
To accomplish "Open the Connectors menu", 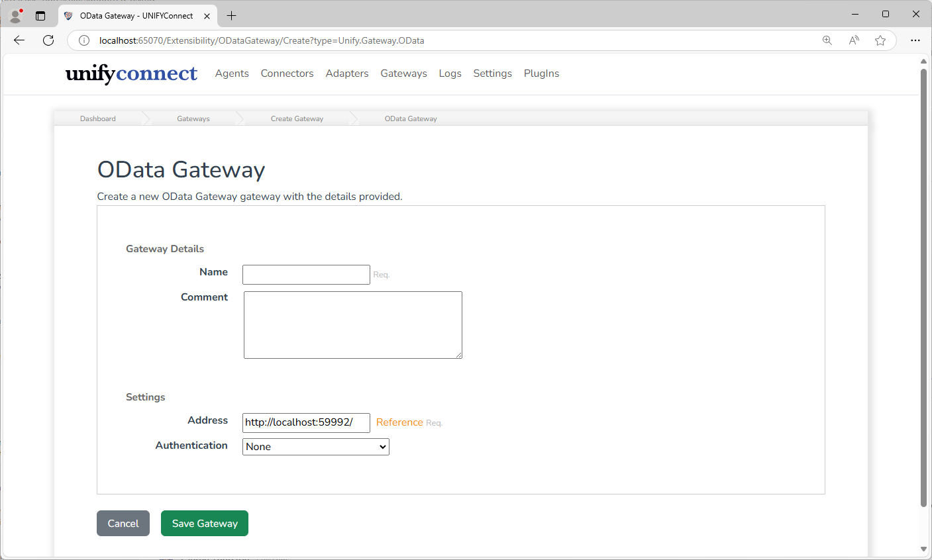I will (x=287, y=73).
